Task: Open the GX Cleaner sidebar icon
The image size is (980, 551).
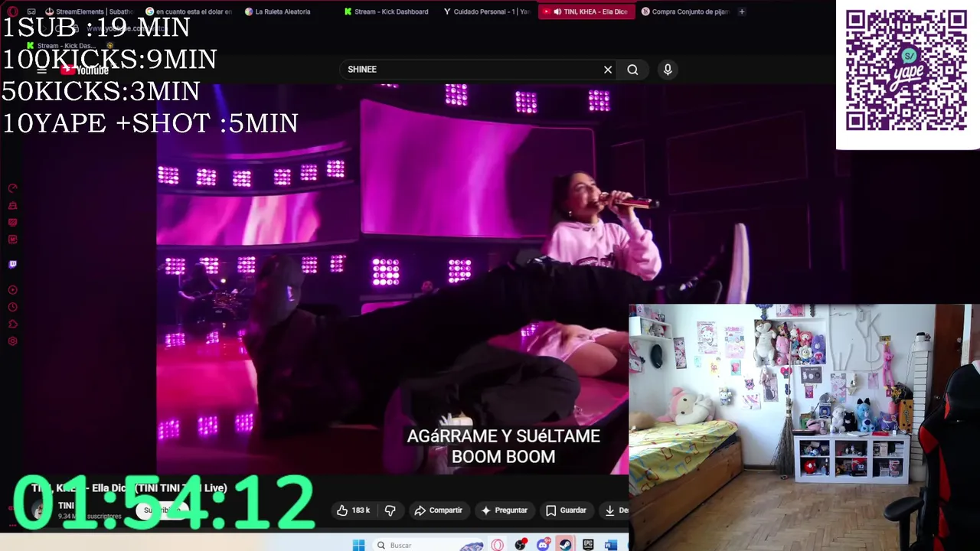Action: [12, 206]
